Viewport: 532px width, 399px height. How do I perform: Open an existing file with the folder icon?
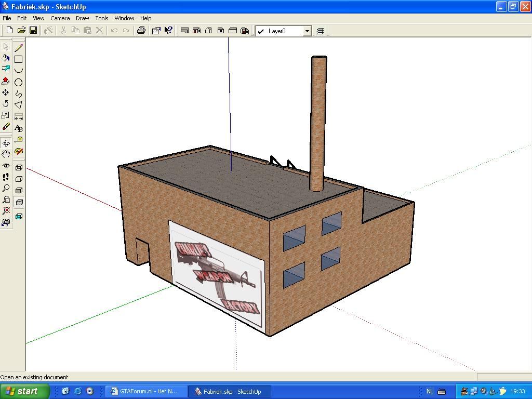(x=21, y=31)
